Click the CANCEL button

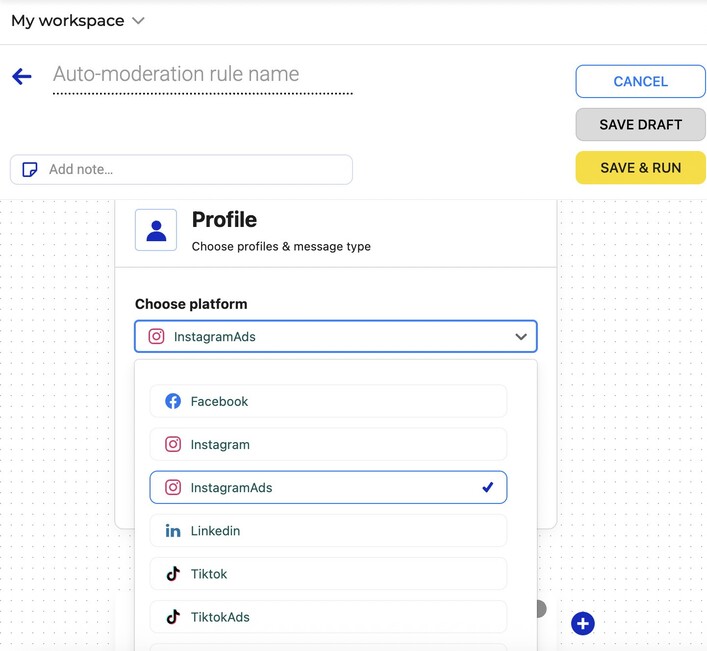click(640, 82)
